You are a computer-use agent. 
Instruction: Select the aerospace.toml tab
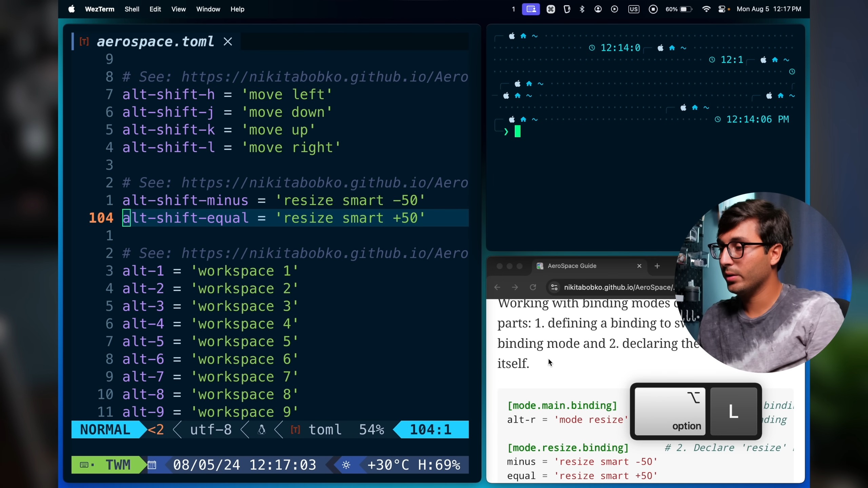(x=155, y=42)
